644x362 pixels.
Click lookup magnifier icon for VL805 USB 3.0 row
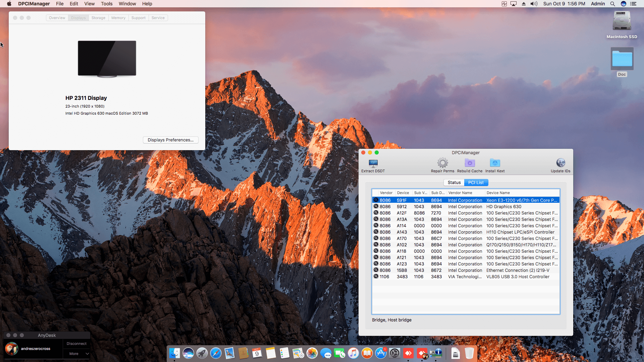click(x=376, y=277)
